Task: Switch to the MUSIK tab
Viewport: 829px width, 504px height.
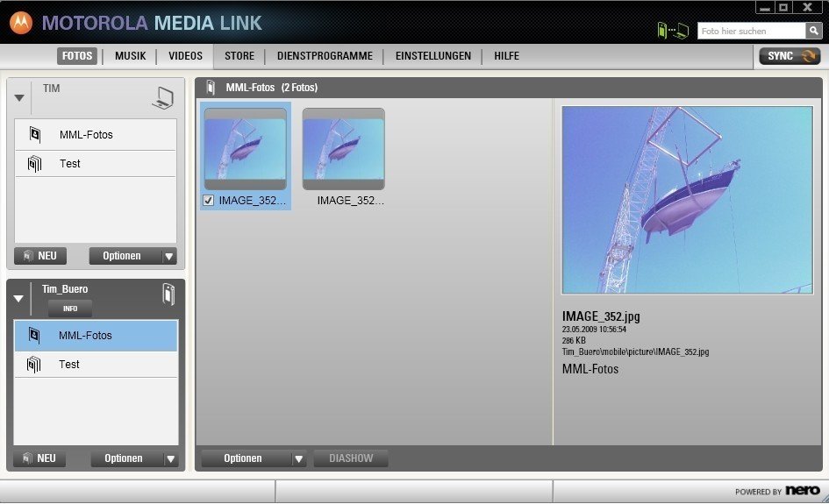Action: 130,56
